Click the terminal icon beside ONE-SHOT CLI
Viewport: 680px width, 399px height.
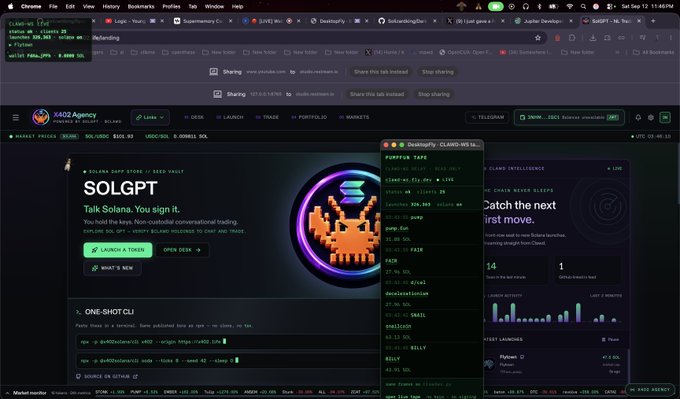(78, 312)
